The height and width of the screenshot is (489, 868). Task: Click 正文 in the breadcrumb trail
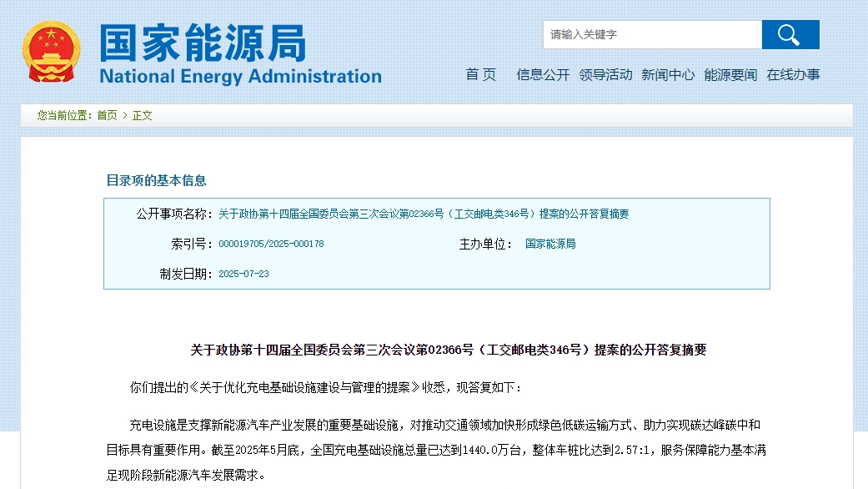coord(143,116)
